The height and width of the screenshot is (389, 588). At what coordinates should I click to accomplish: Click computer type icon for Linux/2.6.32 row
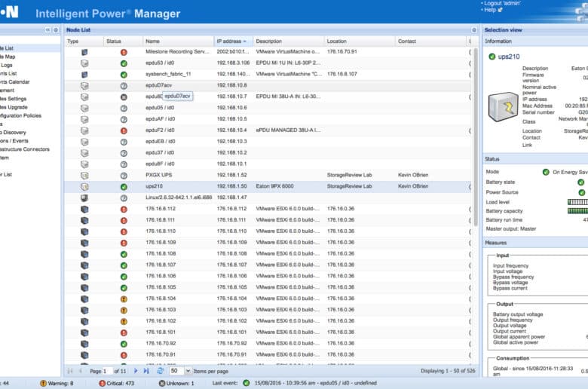coord(84,198)
